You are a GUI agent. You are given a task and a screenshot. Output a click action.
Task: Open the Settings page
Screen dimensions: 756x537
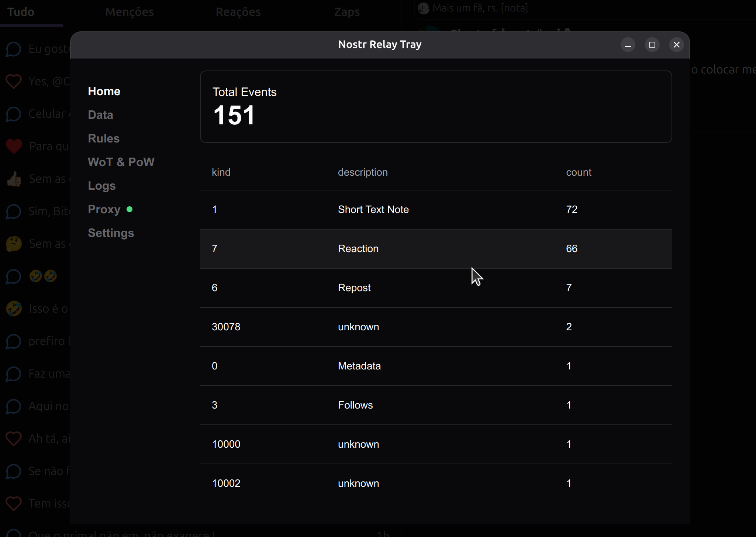(111, 233)
